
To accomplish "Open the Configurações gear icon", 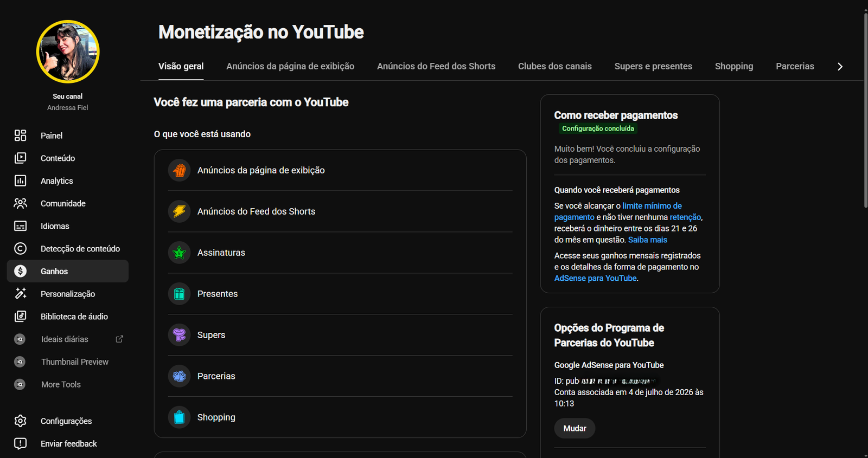I will coord(20,421).
